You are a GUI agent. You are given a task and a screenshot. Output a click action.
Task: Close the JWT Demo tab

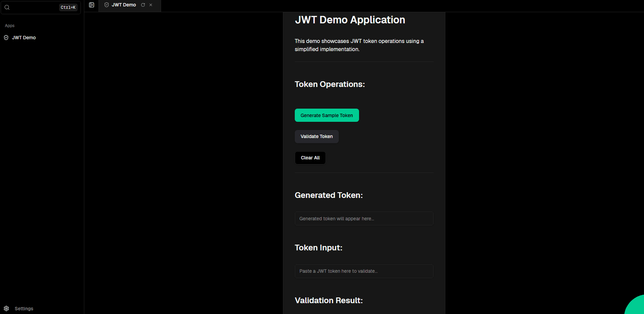151,5
